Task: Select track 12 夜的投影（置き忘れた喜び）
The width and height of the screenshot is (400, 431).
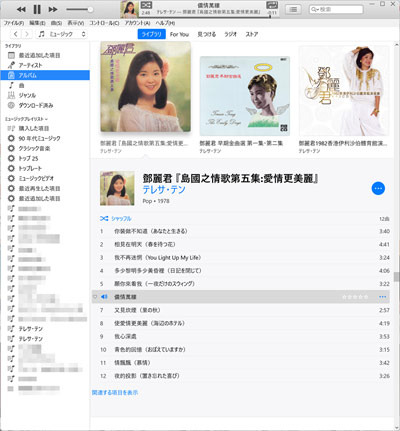Action: pyautogui.click(x=242, y=376)
